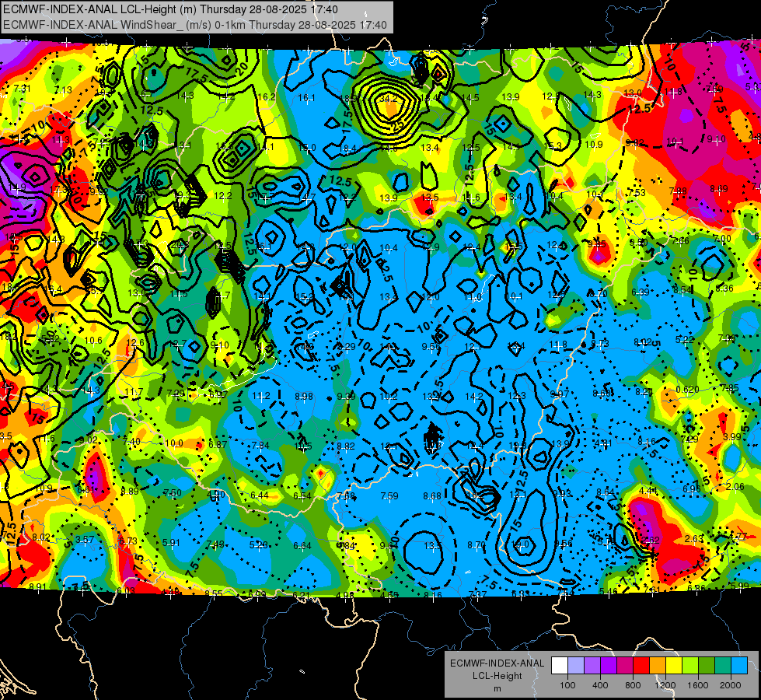Click the grid value '2.63'
Image resolution: width=761 pixels, height=700 pixels.
pyautogui.click(x=694, y=539)
